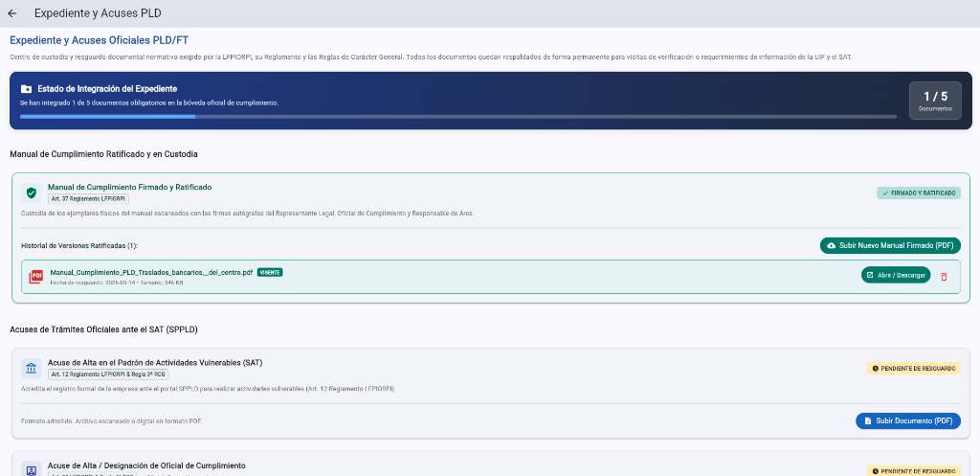This screenshot has height=476, width=980.
Task: Upload a new manual via Subir Nuevo Manual Firmado
Action: pyautogui.click(x=890, y=246)
